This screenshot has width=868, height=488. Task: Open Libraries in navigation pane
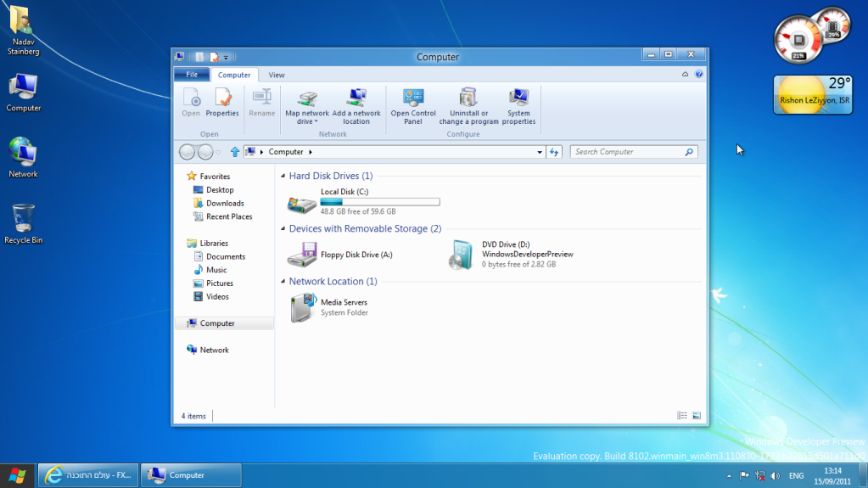208,244
